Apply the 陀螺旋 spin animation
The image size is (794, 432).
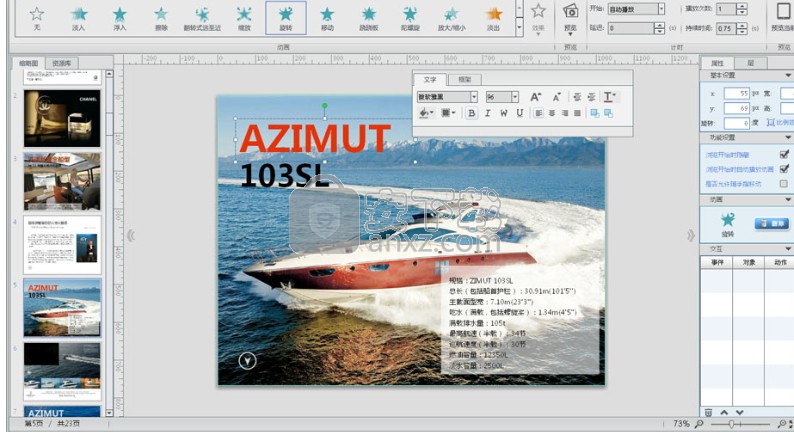point(410,18)
